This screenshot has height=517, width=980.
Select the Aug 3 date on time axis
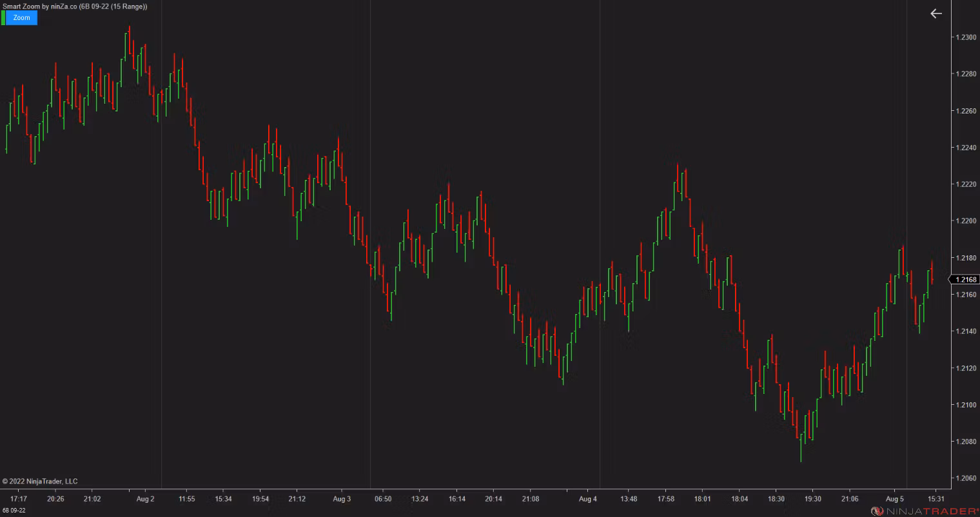(342, 499)
